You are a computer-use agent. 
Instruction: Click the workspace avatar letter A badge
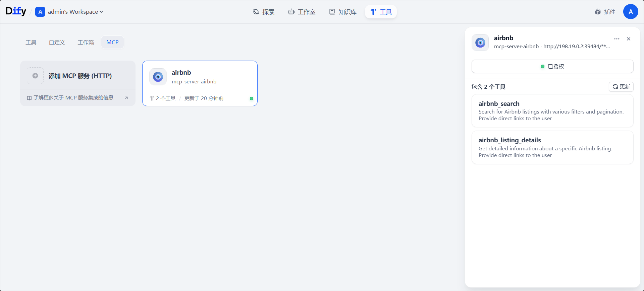click(x=40, y=12)
